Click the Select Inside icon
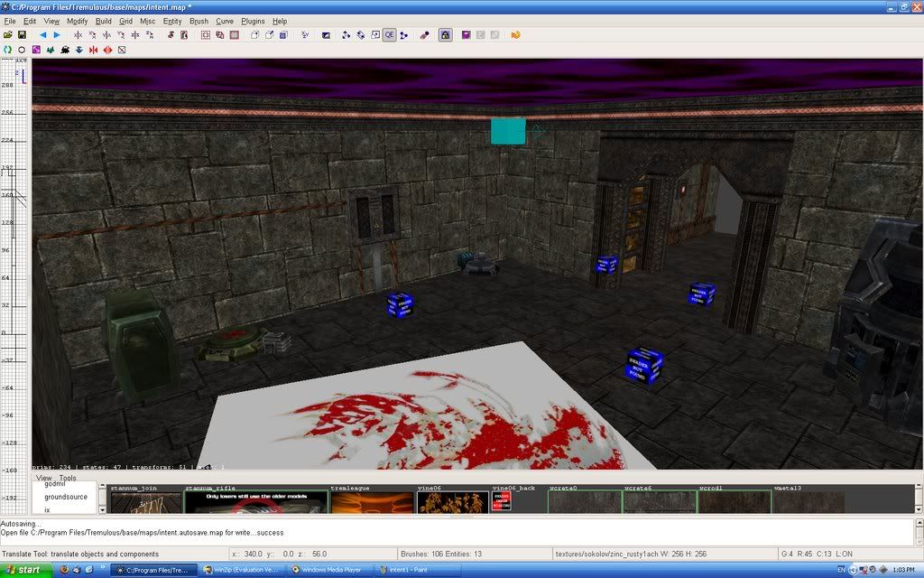Screen dimensions: 924x578 (184, 35)
